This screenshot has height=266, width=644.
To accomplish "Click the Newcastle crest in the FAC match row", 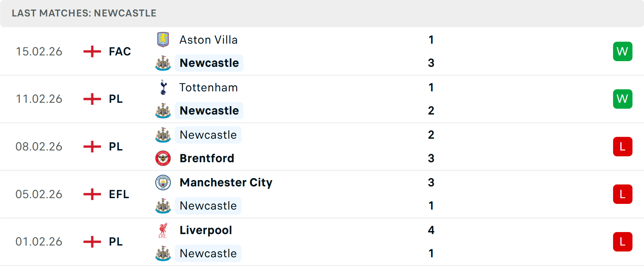I will [x=163, y=63].
